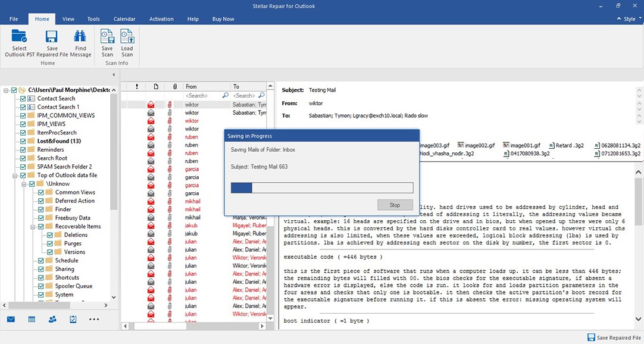Open the Buy Now menu
The width and height of the screenshot is (644, 344).
click(x=223, y=18)
